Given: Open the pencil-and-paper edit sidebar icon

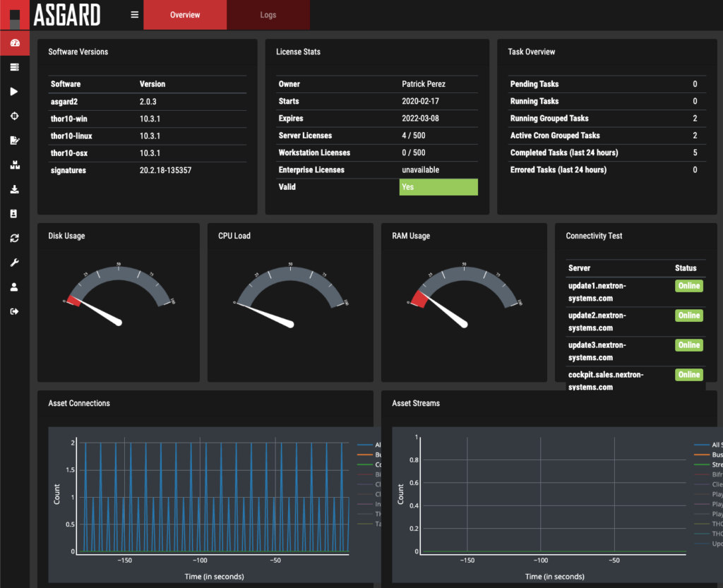Looking at the screenshot, I should point(15,140).
